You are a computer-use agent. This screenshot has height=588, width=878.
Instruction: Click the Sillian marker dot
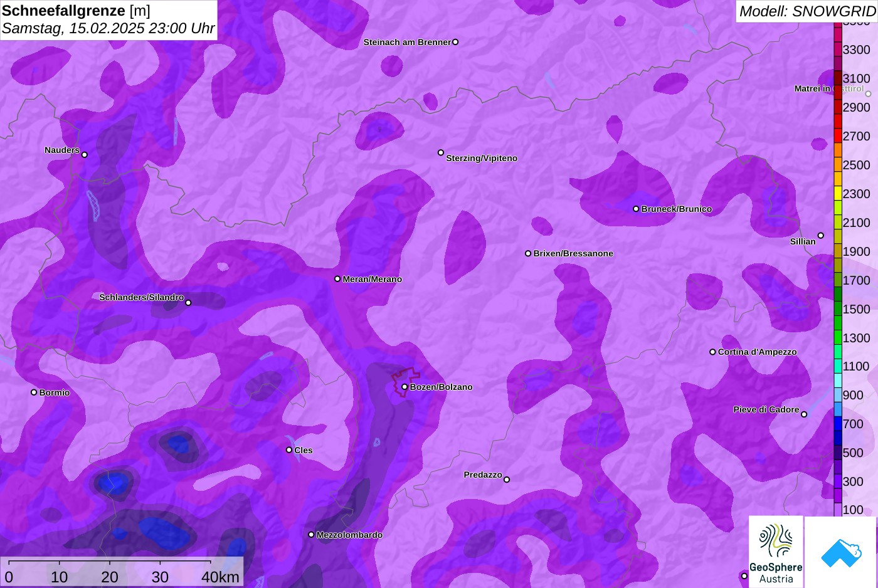tap(821, 236)
